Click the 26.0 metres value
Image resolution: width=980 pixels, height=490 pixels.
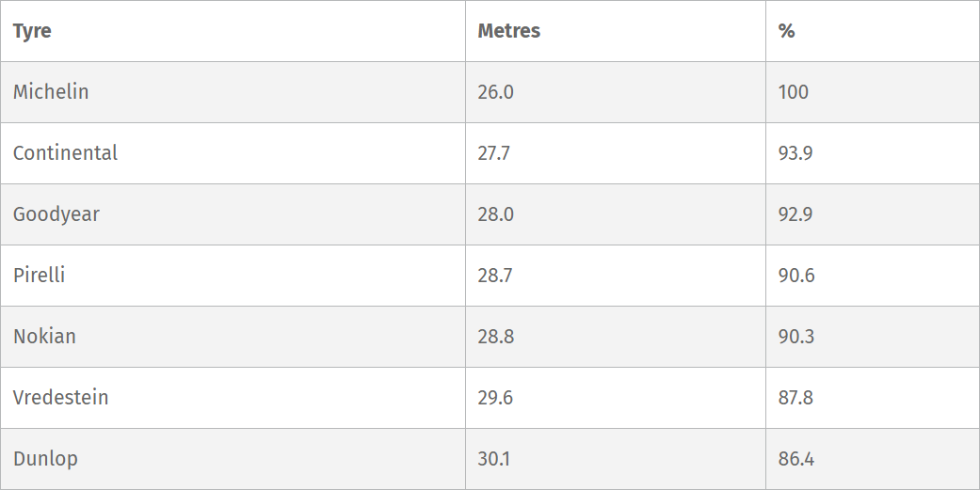click(x=495, y=92)
